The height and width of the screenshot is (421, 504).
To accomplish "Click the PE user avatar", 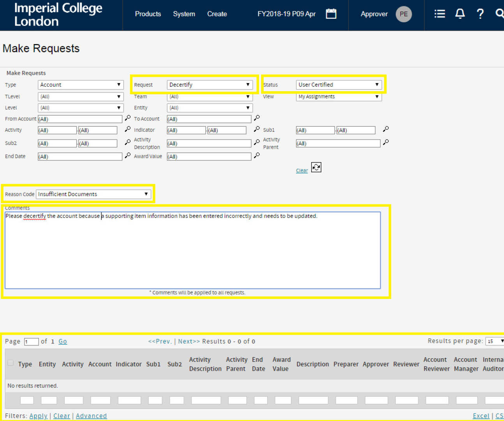I will pos(404,14).
